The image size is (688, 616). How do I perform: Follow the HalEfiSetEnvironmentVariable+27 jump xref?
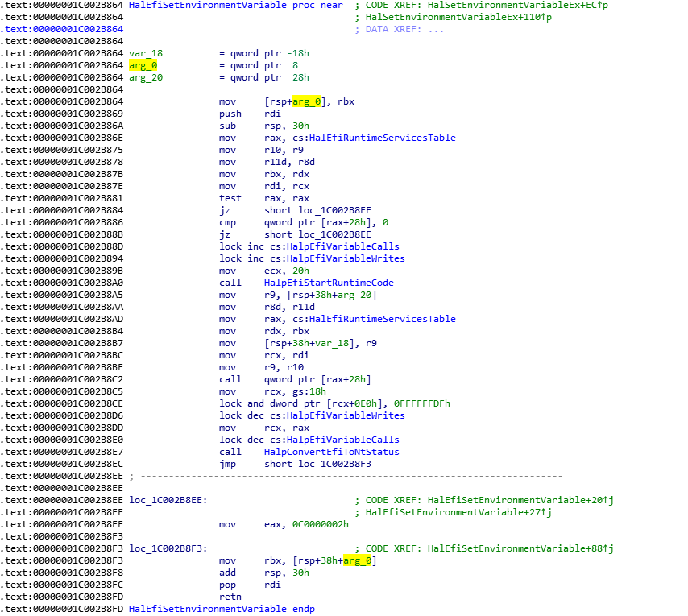[x=458, y=513]
